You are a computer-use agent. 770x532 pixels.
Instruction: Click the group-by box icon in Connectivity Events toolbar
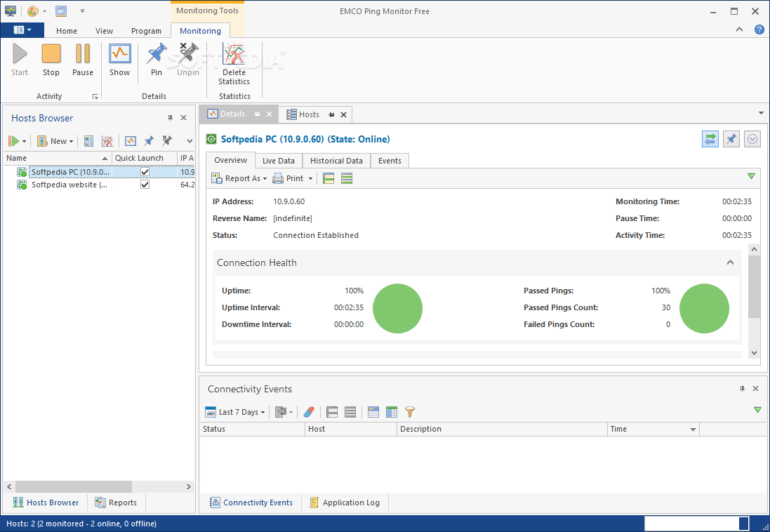click(x=373, y=412)
